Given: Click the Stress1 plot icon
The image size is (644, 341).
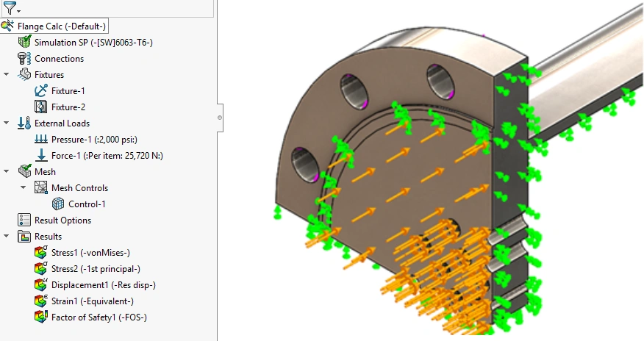Looking at the screenshot, I should [x=41, y=252].
